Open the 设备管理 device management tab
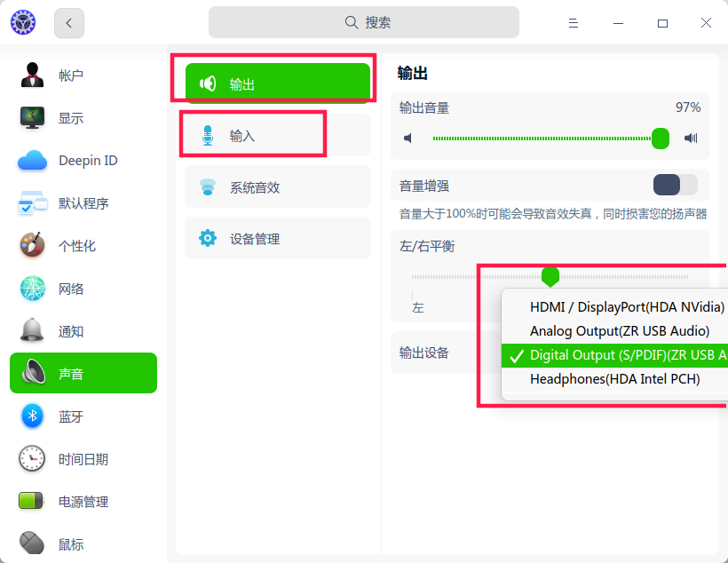 pyautogui.click(x=278, y=238)
